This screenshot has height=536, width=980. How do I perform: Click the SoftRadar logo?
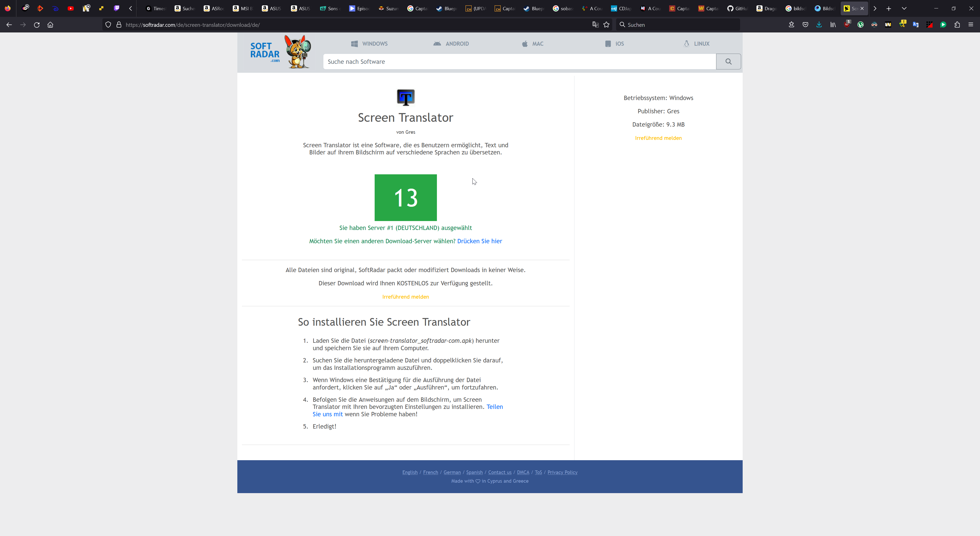coord(280,52)
